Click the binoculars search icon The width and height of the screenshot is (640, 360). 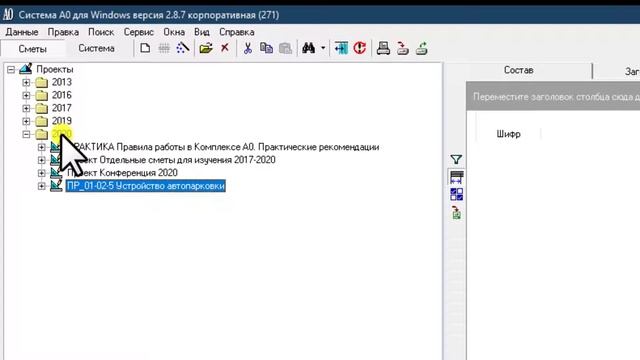click(309, 48)
